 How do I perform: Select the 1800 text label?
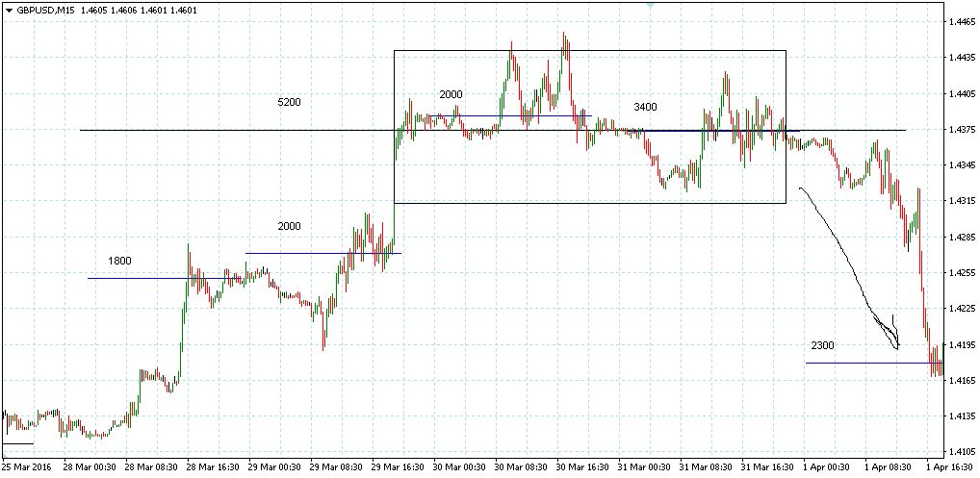pyautogui.click(x=119, y=261)
